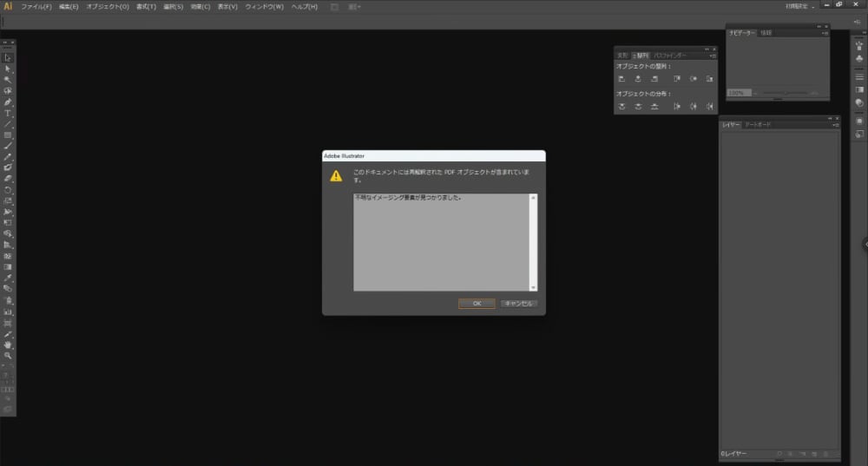Collapse the navigator panel with the double arrow
Viewport: 868px width, 466px height.
[x=819, y=26]
